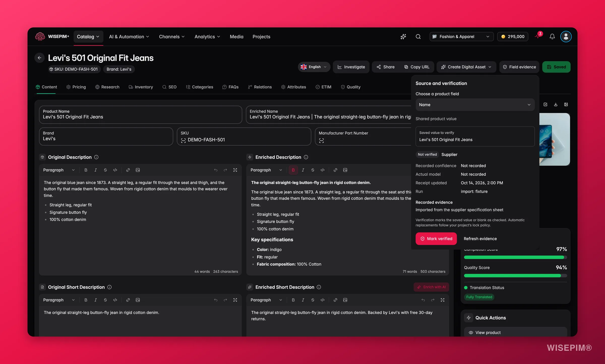The height and width of the screenshot is (364, 605).
Task: Insert image in Original Description editor
Action: tap(138, 170)
